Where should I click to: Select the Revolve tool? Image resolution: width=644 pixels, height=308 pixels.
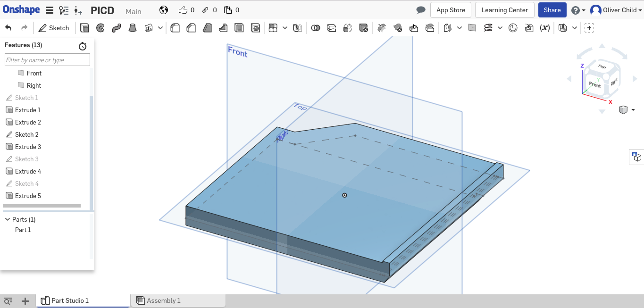click(x=100, y=28)
